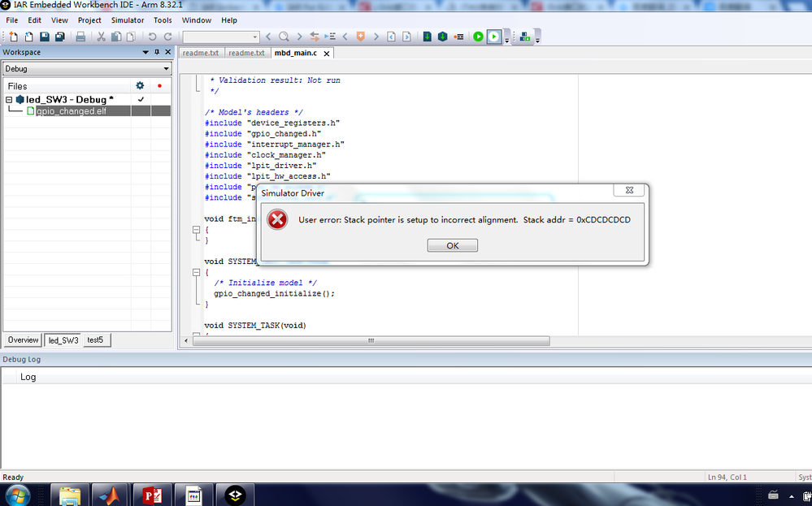
Task: Start Download and Debug
Action: [479, 37]
